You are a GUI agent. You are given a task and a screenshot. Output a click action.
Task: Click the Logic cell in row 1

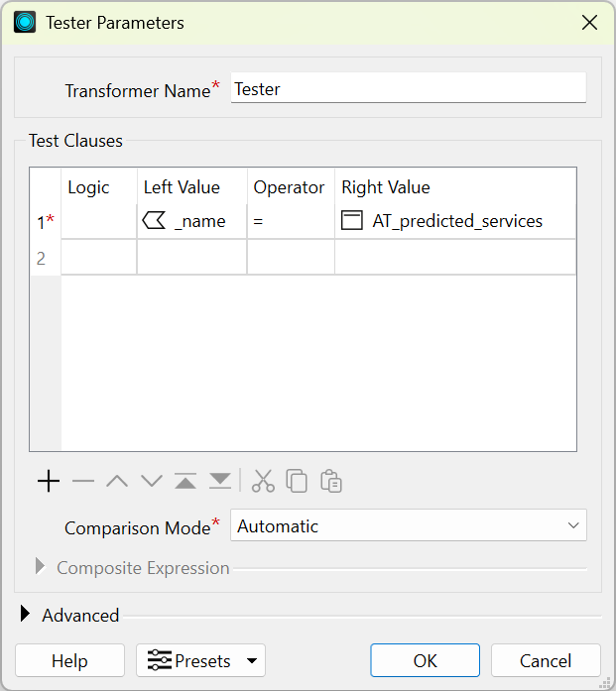tap(99, 221)
